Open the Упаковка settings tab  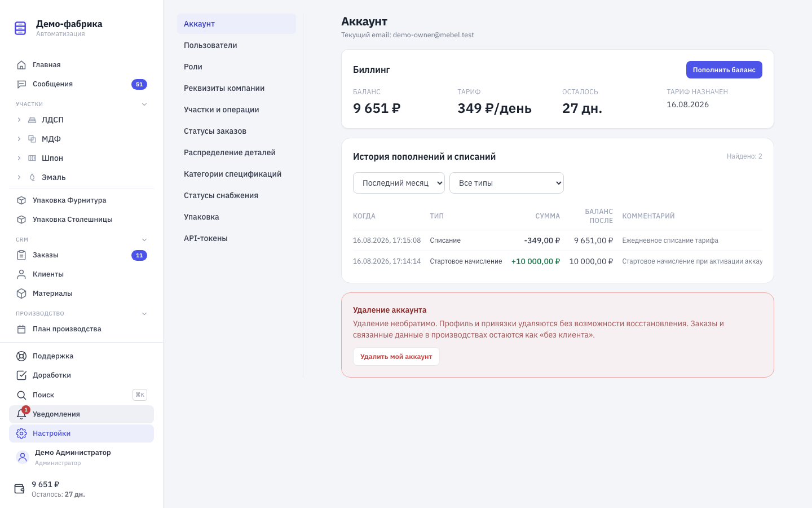pyautogui.click(x=236, y=217)
